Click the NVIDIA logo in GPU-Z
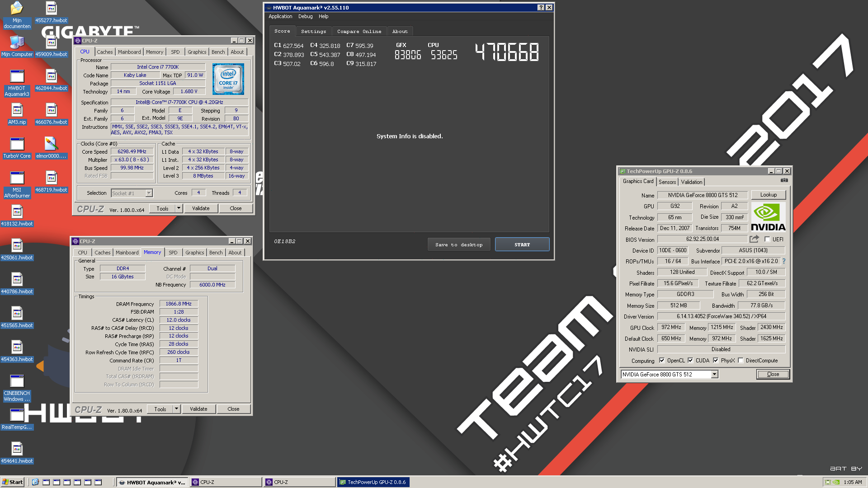The image size is (868, 488). tap(768, 216)
